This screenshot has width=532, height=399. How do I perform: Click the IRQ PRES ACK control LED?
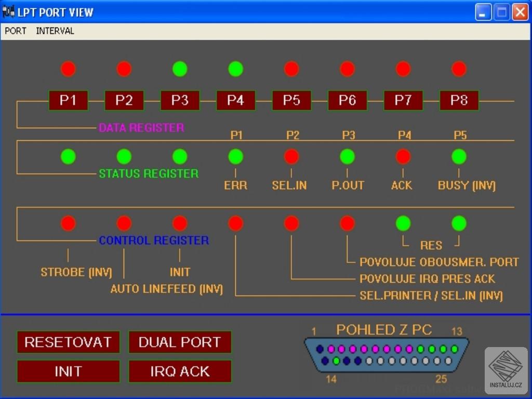pyautogui.click(x=291, y=223)
